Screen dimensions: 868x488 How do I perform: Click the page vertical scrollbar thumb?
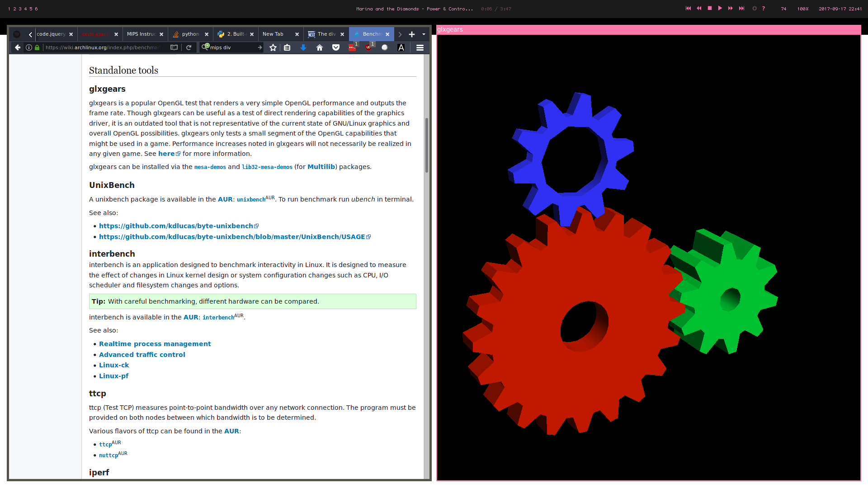[426, 145]
